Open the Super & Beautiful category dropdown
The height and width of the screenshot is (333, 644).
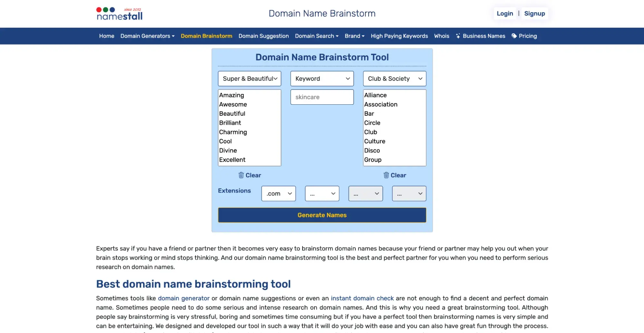click(249, 79)
